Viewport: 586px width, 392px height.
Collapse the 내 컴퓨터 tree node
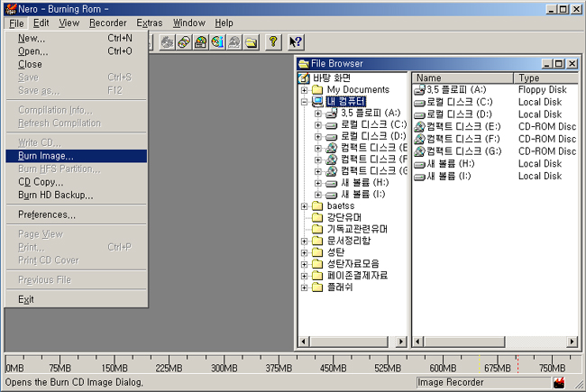pyautogui.click(x=305, y=102)
